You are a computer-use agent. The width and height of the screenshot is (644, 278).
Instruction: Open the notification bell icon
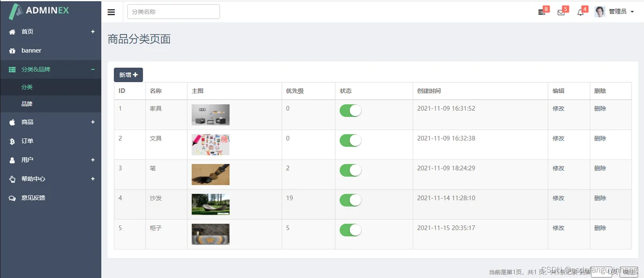[x=580, y=12]
